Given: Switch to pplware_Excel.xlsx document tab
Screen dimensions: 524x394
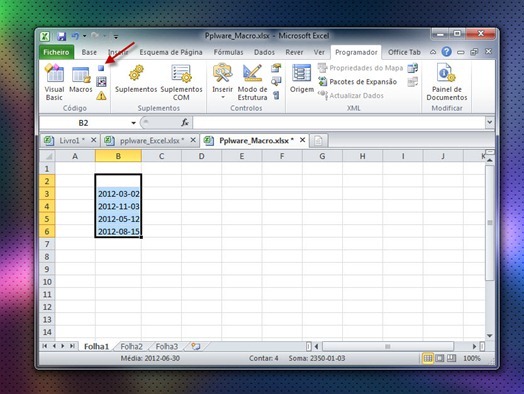Looking at the screenshot, I should click(151, 141).
